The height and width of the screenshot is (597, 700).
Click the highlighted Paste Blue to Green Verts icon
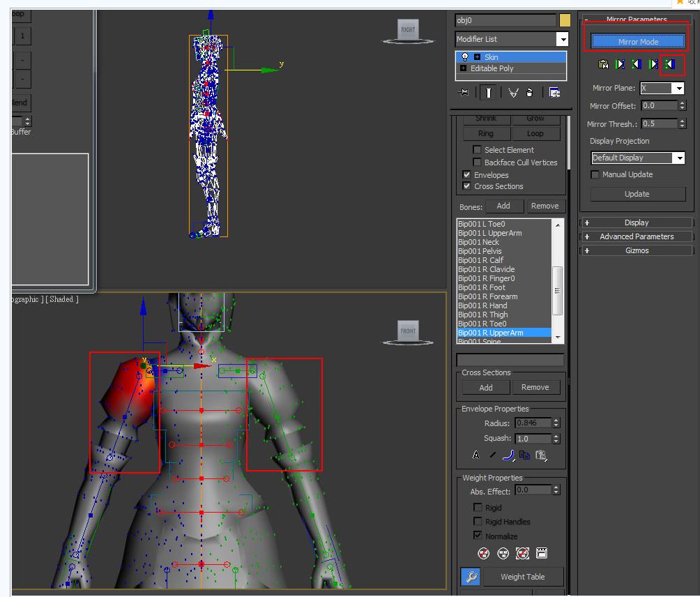[x=670, y=63]
